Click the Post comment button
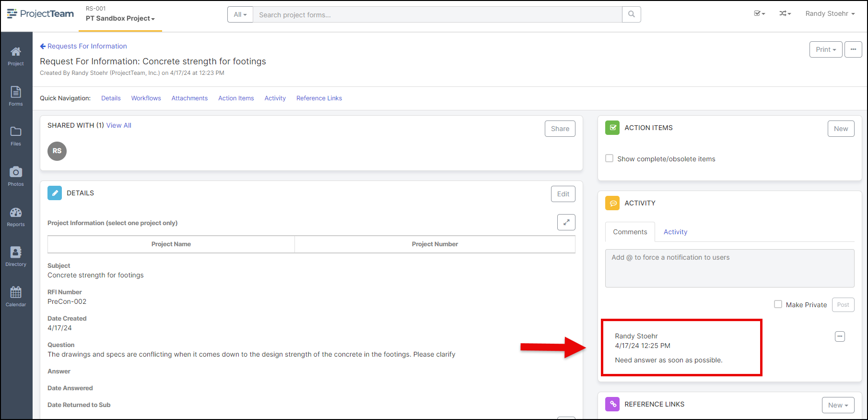 (843, 305)
